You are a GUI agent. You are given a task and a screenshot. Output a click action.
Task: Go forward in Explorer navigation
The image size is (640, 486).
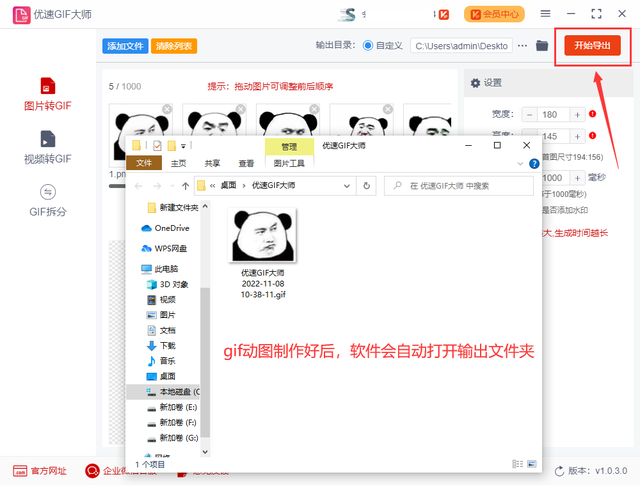tap(157, 186)
